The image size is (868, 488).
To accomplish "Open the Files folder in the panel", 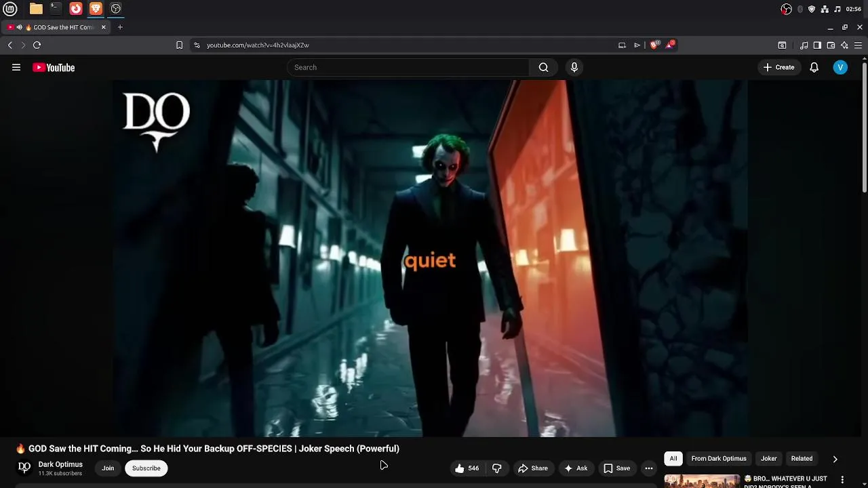I will point(36,9).
